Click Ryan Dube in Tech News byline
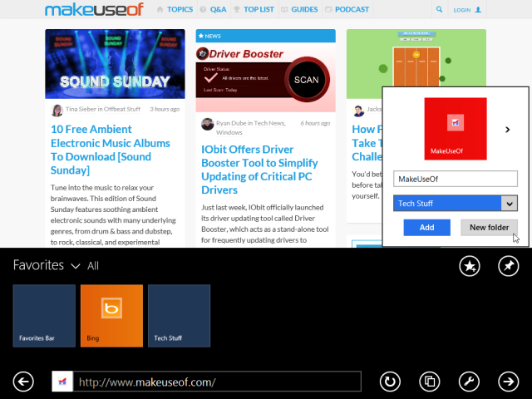The height and width of the screenshot is (399, 532). 251,127
